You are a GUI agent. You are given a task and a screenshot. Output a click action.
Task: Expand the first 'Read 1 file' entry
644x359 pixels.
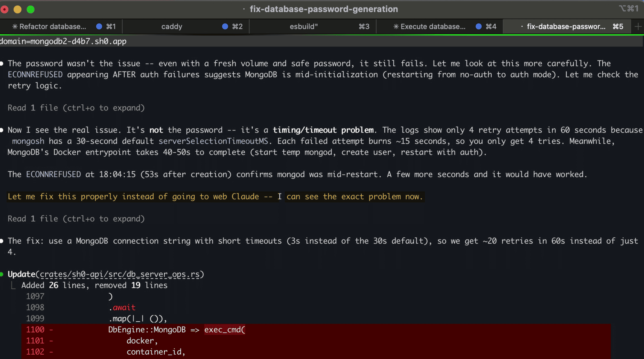pos(76,108)
